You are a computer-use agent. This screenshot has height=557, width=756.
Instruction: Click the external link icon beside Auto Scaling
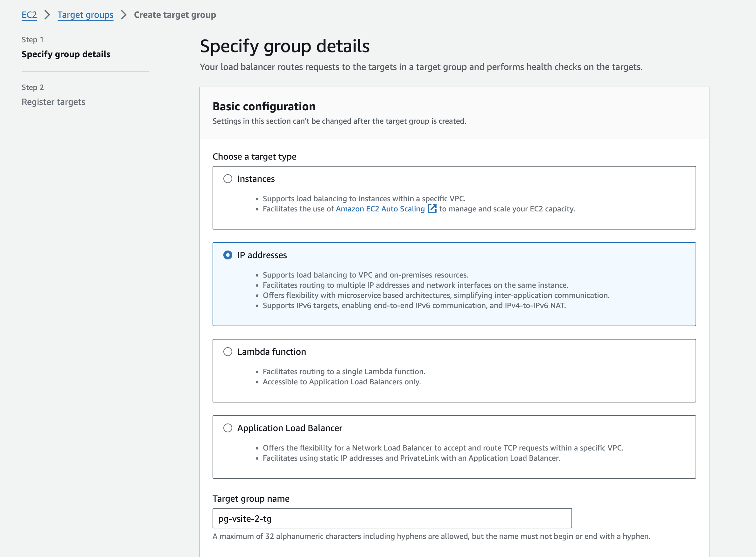point(432,209)
